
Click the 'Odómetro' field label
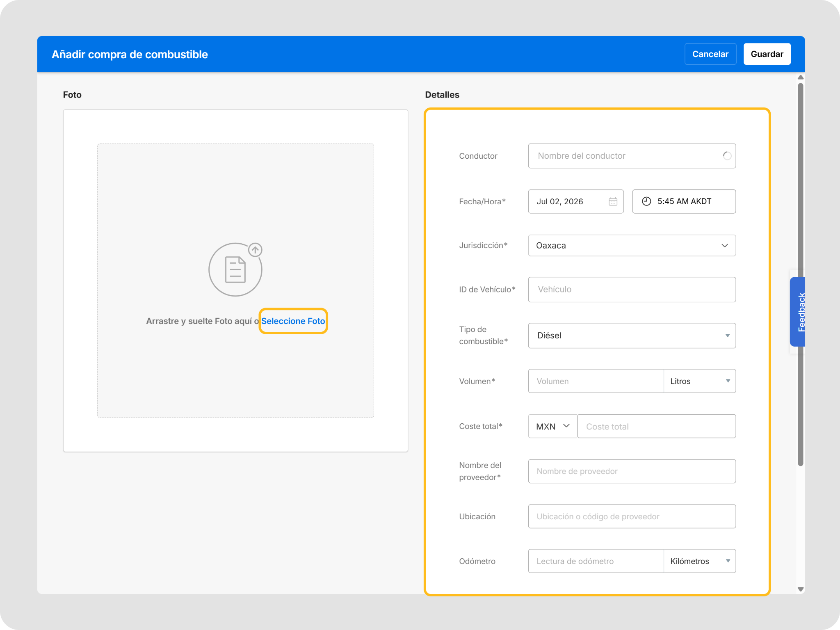point(477,561)
